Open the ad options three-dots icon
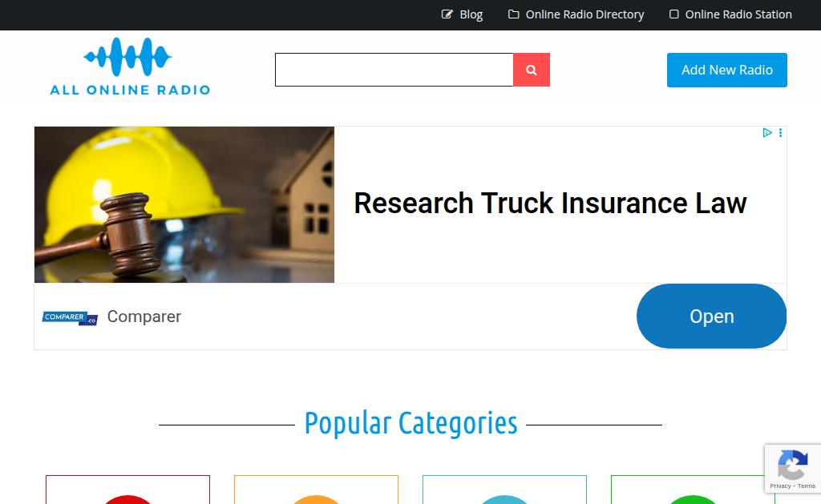This screenshot has width=821, height=504. [780, 133]
